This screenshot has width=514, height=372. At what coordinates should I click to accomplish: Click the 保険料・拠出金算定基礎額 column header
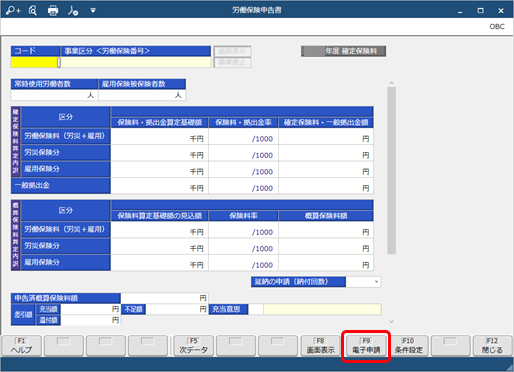click(159, 122)
